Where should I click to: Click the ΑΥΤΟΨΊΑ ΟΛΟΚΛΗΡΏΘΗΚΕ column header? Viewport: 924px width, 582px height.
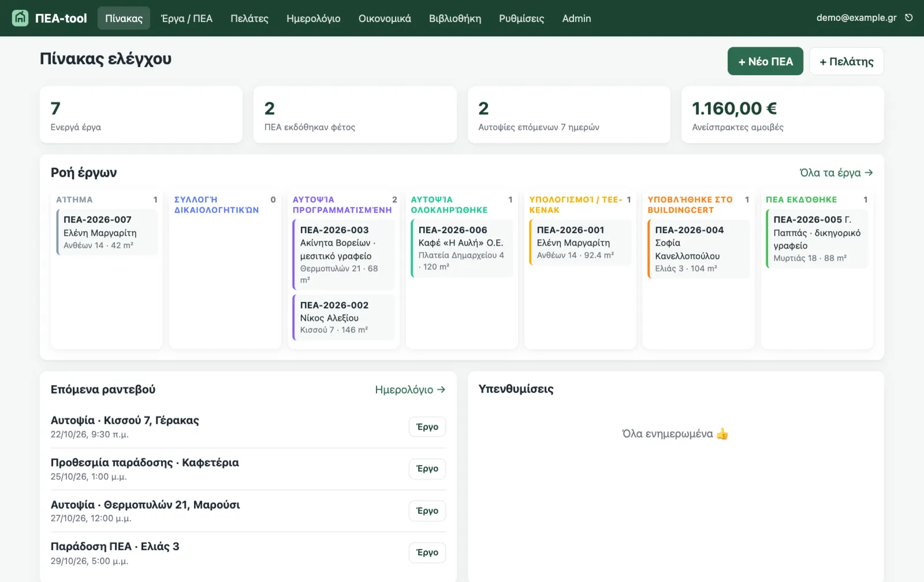pos(449,205)
